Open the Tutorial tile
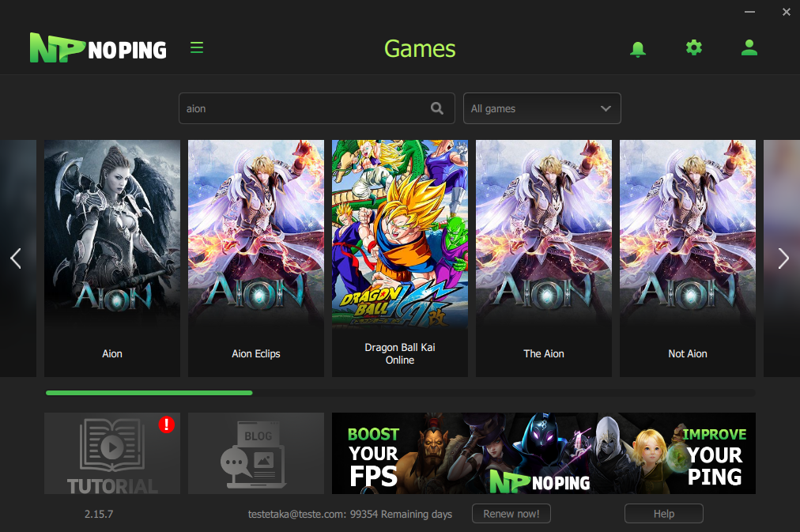Image resolution: width=800 pixels, height=532 pixels. pyautogui.click(x=112, y=454)
